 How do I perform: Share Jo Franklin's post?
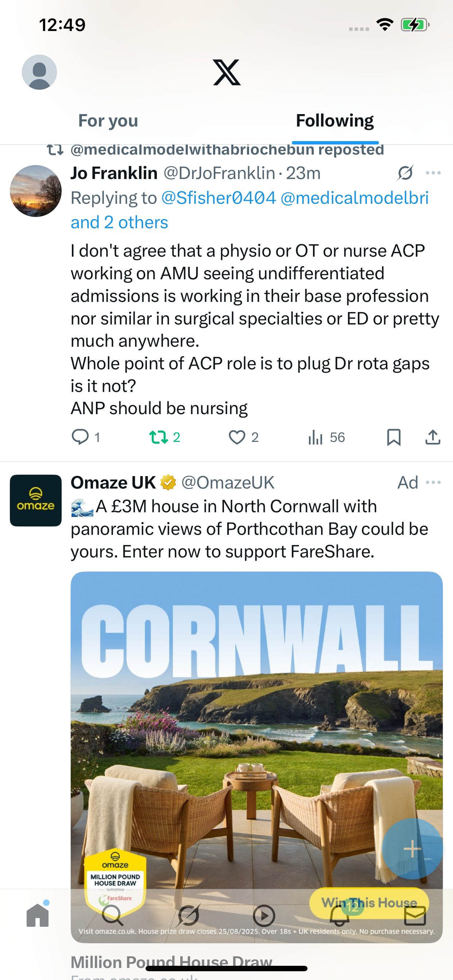pyautogui.click(x=433, y=437)
